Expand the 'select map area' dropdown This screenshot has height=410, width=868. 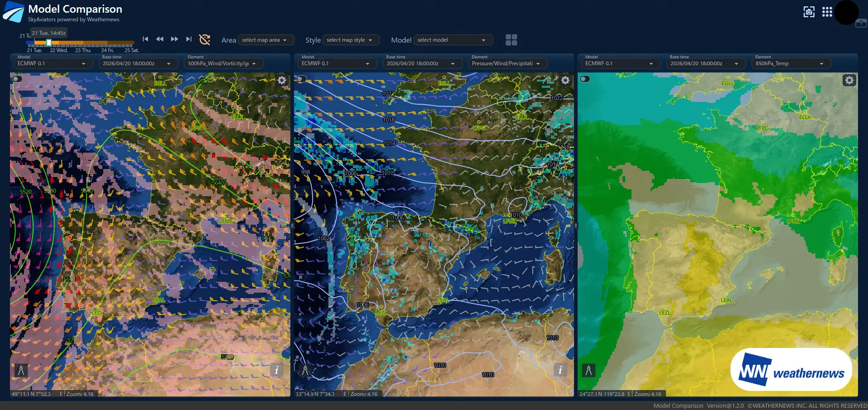tap(265, 40)
